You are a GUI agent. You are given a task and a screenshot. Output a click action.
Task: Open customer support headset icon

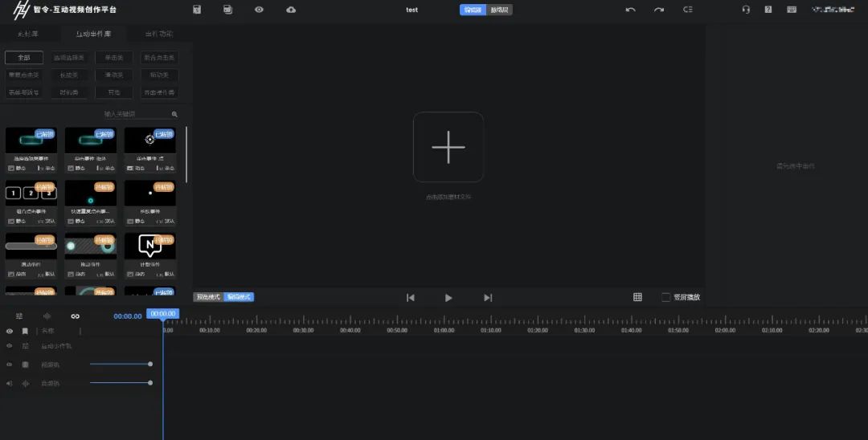(x=746, y=10)
